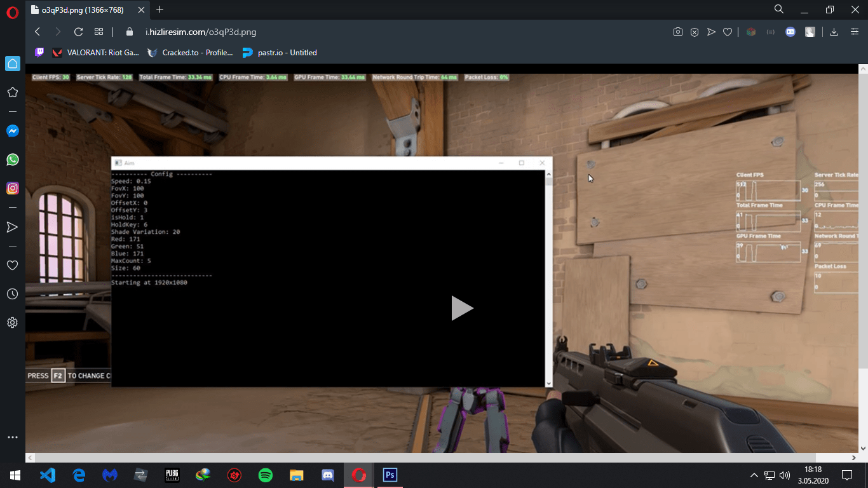
Task: Open the pastr.io Untitled bookmark
Action: click(x=280, y=53)
